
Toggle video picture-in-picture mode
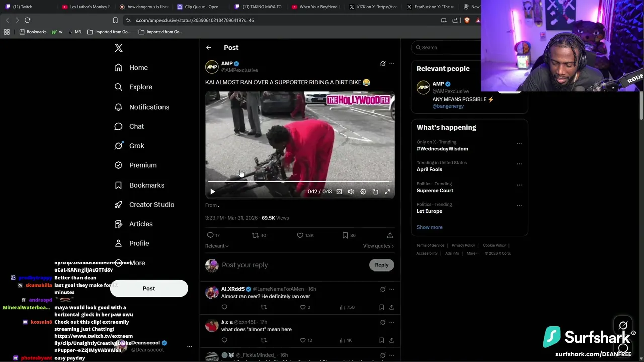(x=375, y=192)
